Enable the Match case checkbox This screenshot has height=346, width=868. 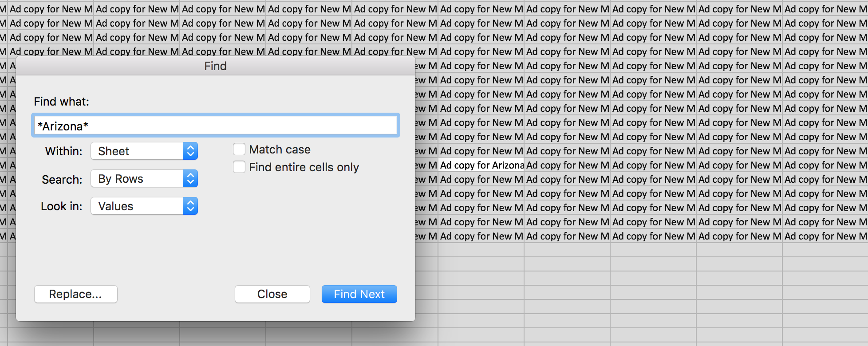(x=239, y=149)
